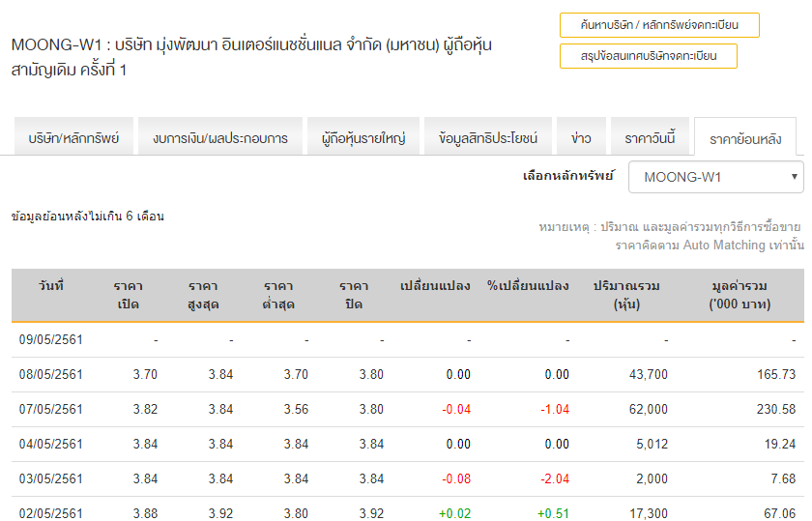This screenshot has width=812, height=521.
Task: Go to the ข้อมูลสิทธิประโยชน์ tab
Action: click(488, 137)
